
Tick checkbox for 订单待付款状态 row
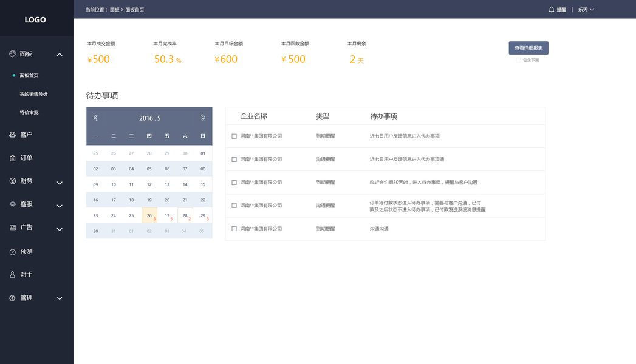[x=234, y=206]
